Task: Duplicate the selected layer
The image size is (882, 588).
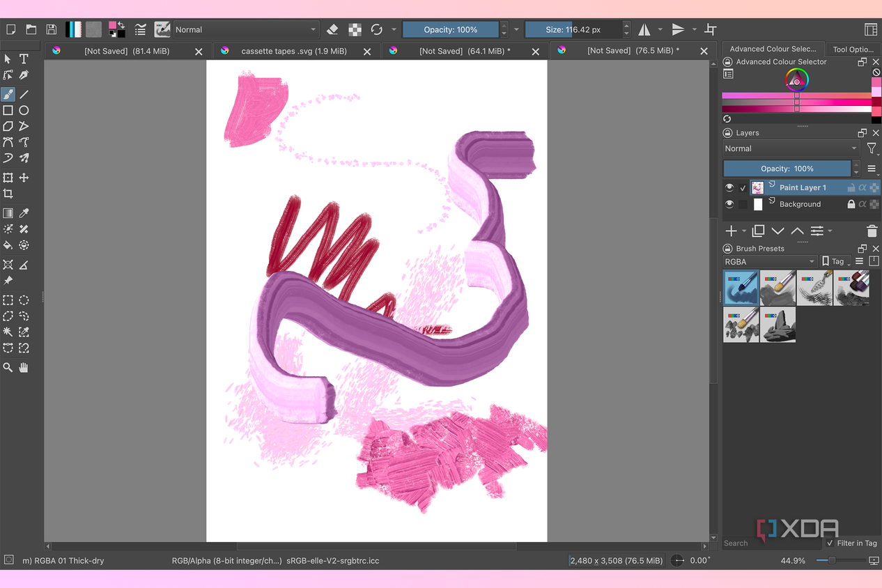Action: pyautogui.click(x=759, y=231)
